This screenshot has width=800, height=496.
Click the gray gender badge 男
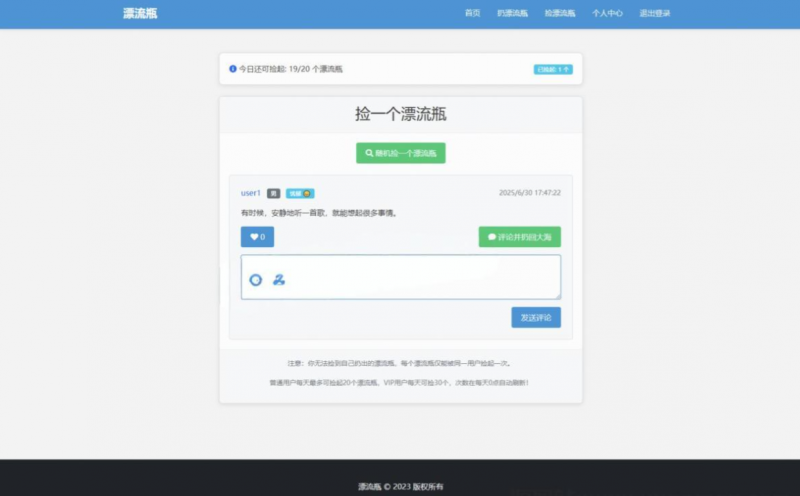tap(274, 193)
